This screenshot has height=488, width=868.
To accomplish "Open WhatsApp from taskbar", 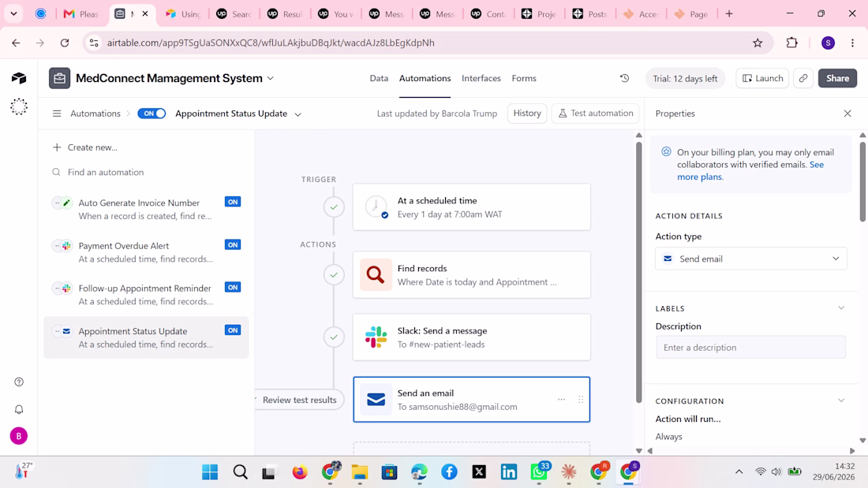I will click(x=539, y=472).
